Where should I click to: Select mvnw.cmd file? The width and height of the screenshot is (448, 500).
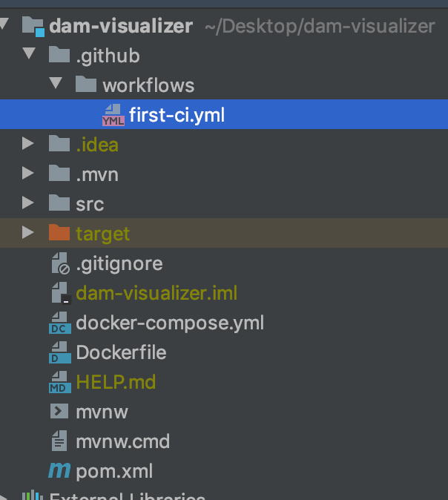[x=123, y=441]
